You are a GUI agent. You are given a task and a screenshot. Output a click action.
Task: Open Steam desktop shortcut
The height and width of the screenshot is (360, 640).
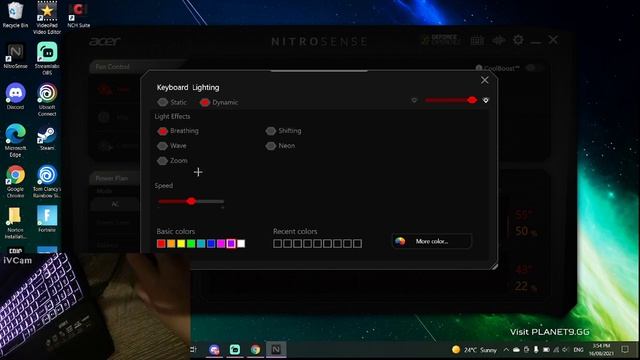[x=47, y=139]
